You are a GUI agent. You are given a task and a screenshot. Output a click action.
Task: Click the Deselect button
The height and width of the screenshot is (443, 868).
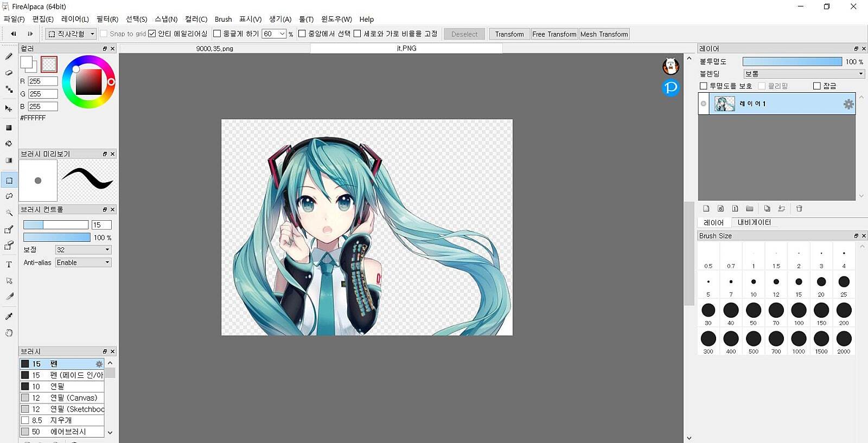tap(464, 34)
